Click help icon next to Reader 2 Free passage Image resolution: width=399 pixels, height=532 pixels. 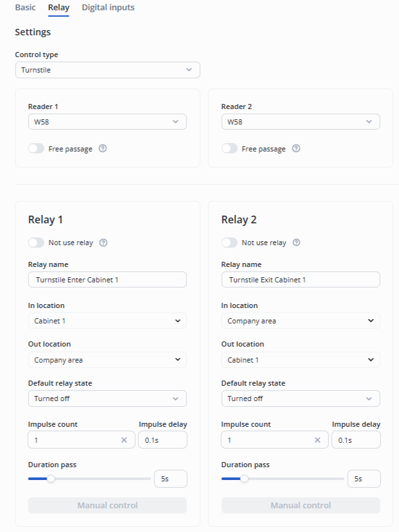click(x=296, y=149)
